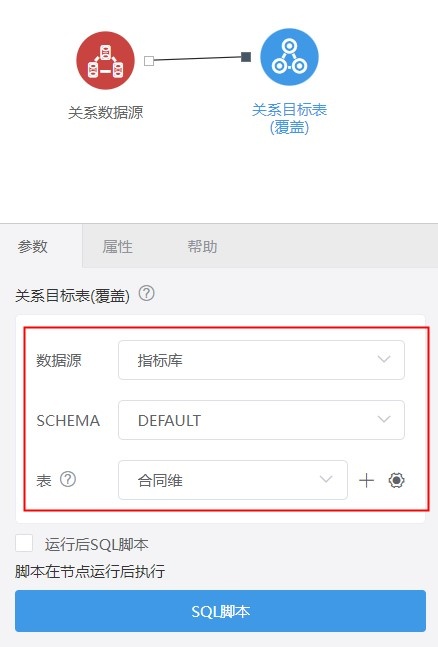Image resolution: width=438 pixels, height=647 pixels.
Task: Click the dark input port of 关系目标表 node
Action: point(246,57)
